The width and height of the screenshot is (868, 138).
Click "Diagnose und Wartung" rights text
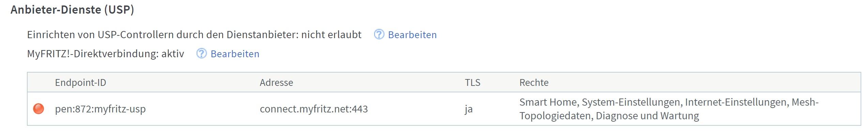coord(647,116)
